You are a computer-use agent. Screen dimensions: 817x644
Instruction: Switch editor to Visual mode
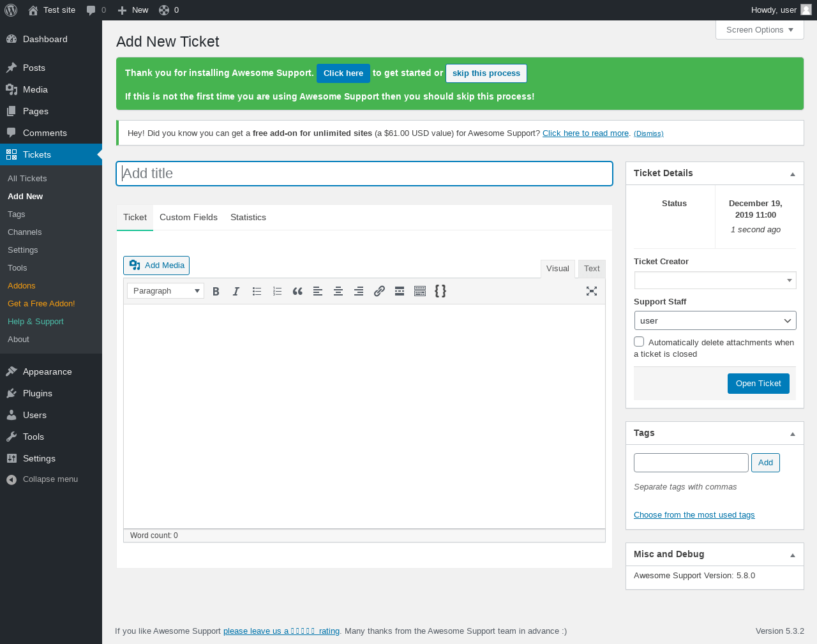pos(558,269)
